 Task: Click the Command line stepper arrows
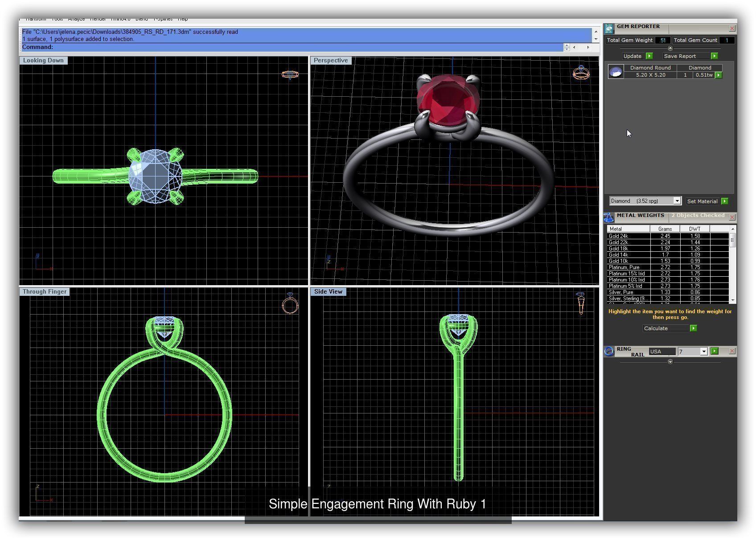[567, 47]
